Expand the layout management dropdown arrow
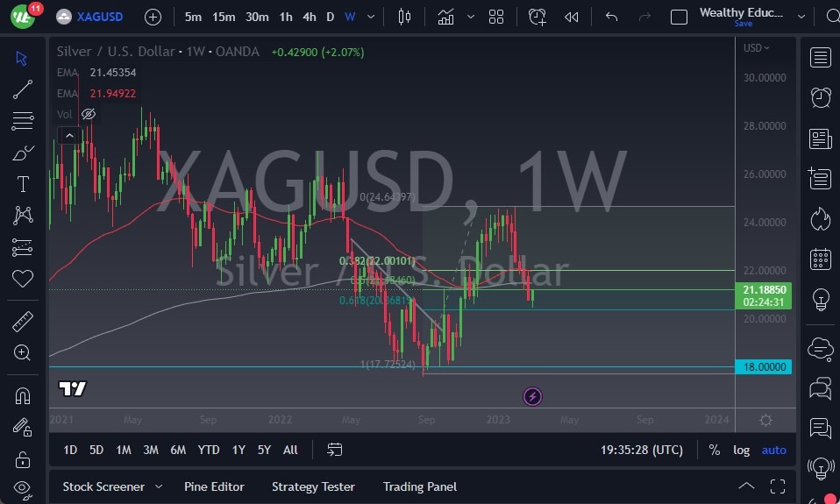840x504 pixels. tap(801, 18)
